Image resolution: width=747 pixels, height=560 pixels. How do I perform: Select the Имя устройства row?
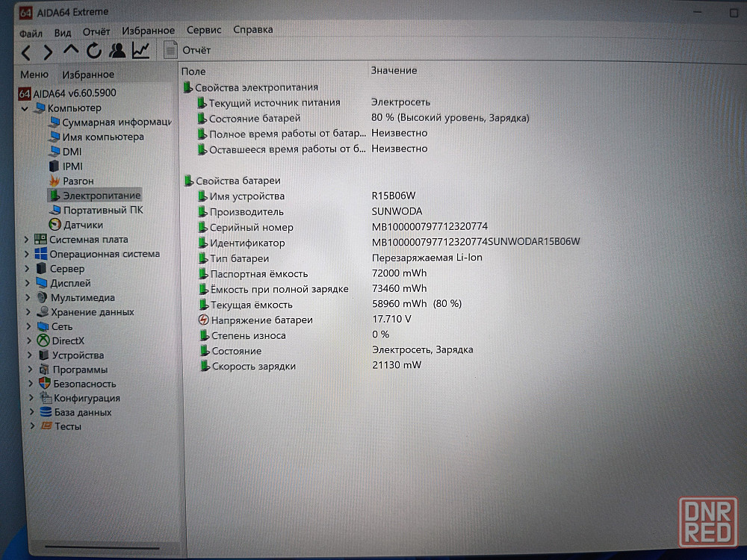307,196
